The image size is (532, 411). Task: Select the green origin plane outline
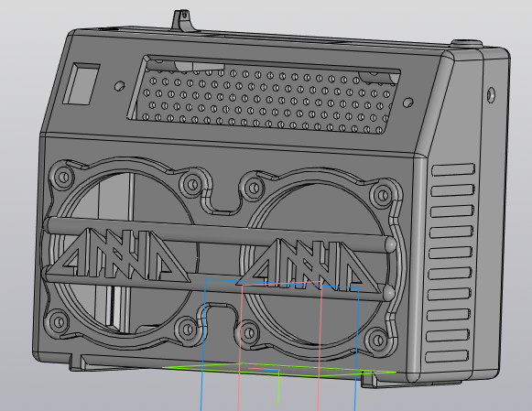(x=279, y=370)
